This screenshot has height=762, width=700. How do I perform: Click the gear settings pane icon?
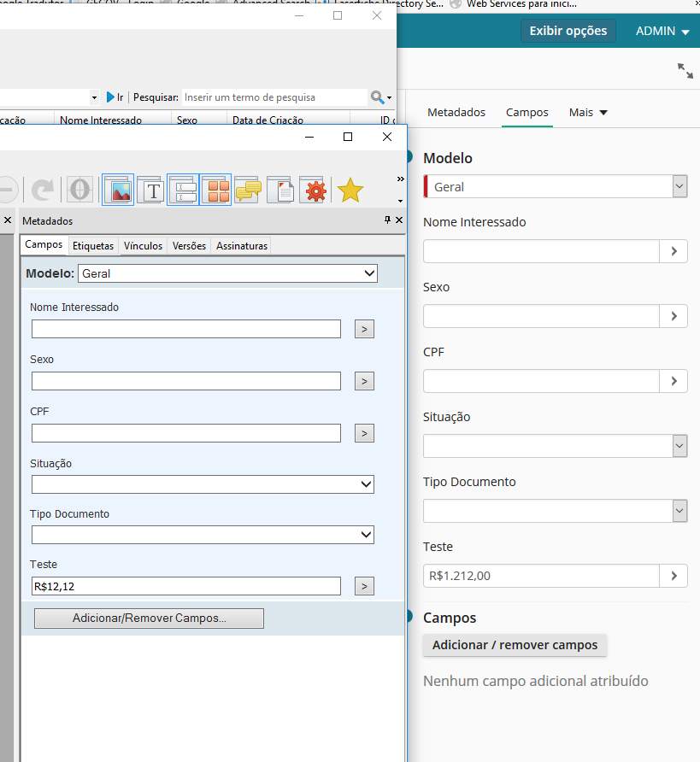pos(315,190)
